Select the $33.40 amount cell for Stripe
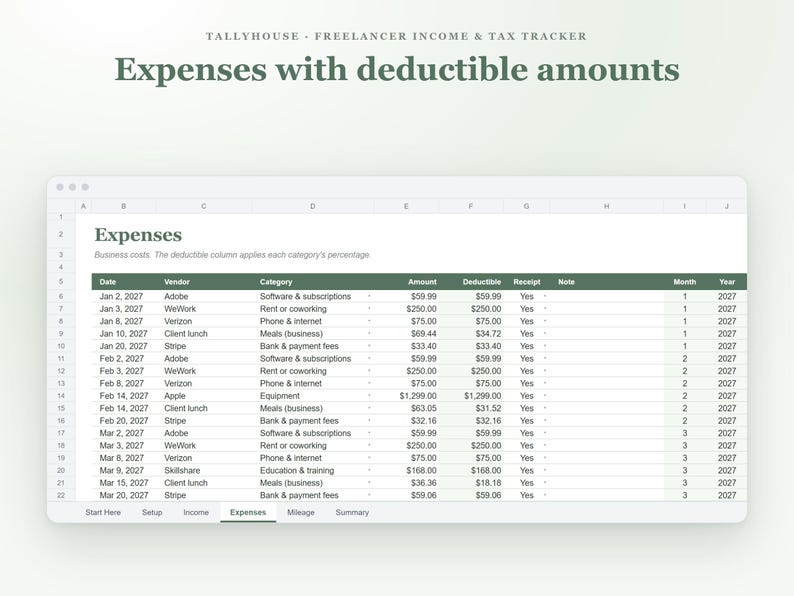Screen dimensions: 794x596 click(x=406, y=346)
